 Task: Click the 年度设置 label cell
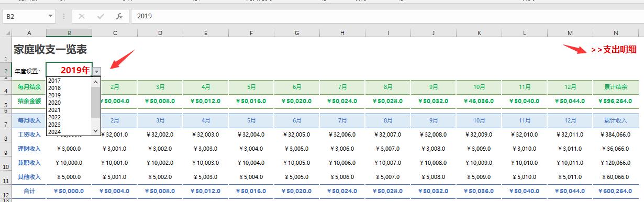click(x=28, y=71)
